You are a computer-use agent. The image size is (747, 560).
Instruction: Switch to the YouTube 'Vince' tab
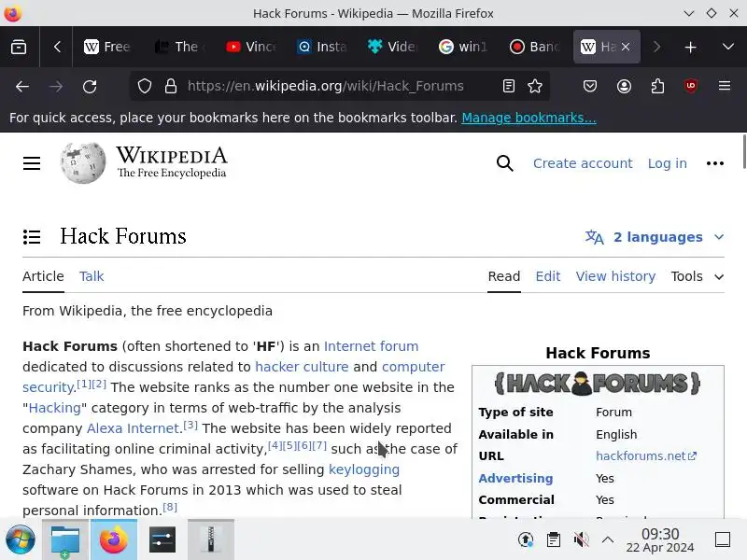pyautogui.click(x=250, y=47)
